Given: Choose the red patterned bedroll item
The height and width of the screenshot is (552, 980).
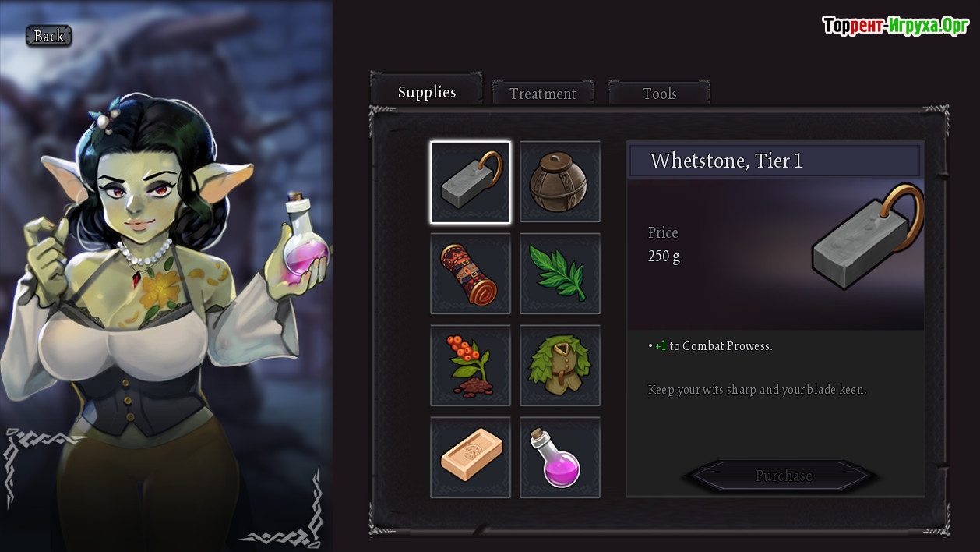Looking at the screenshot, I should 471,274.
